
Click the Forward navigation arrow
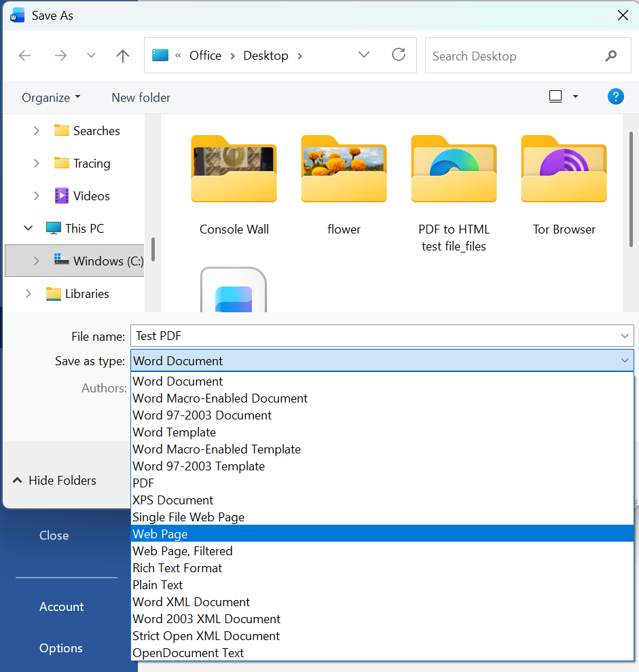pyautogui.click(x=60, y=56)
